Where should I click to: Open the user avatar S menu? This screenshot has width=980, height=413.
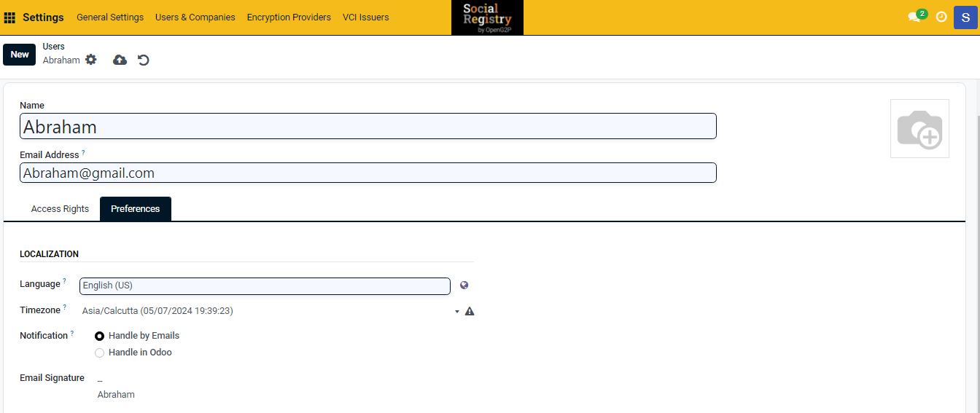(965, 17)
